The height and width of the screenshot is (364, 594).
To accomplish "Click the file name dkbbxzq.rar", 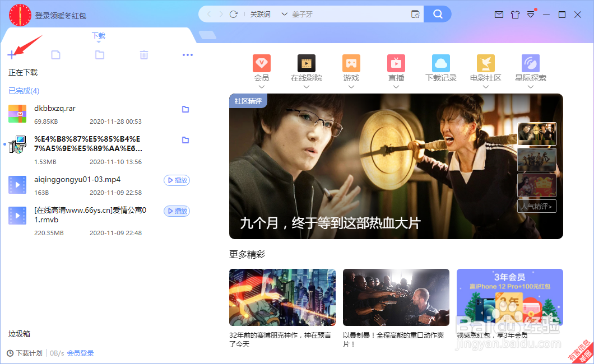I will pos(55,109).
